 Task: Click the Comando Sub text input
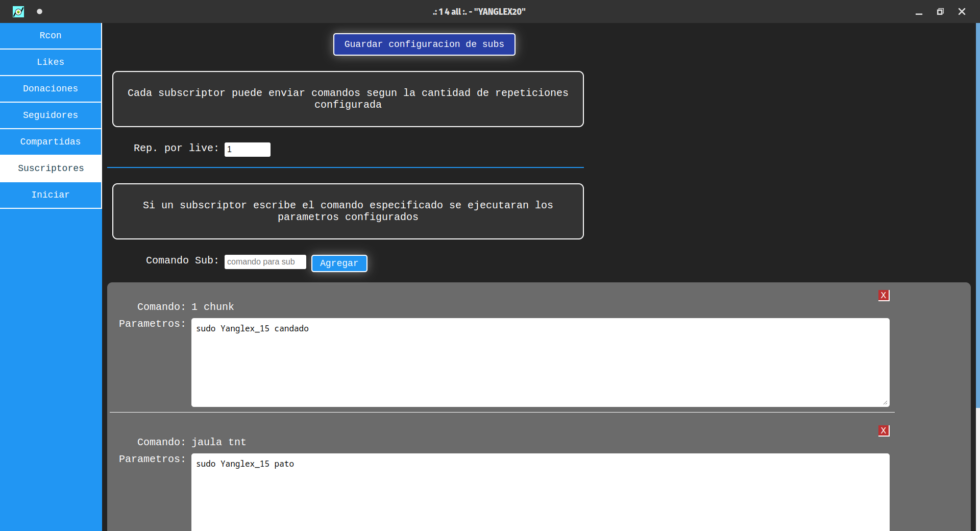click(265, 262)
